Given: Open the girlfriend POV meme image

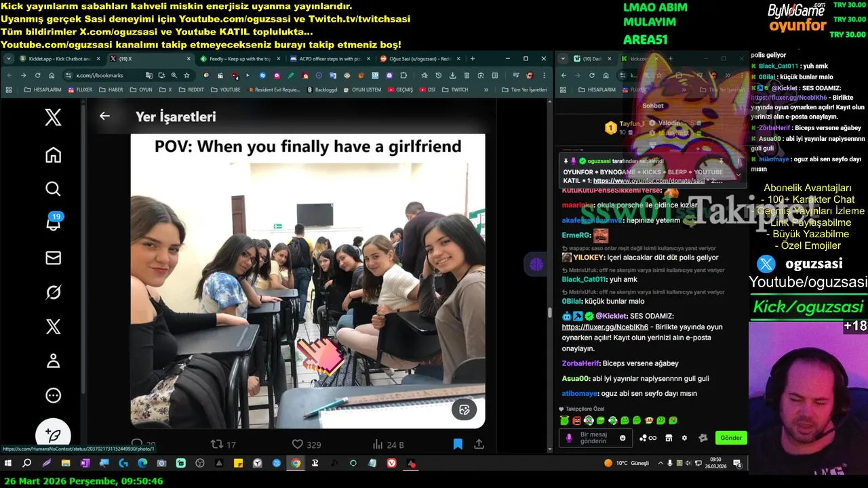Looking at the screenshot, I should 308,281.
